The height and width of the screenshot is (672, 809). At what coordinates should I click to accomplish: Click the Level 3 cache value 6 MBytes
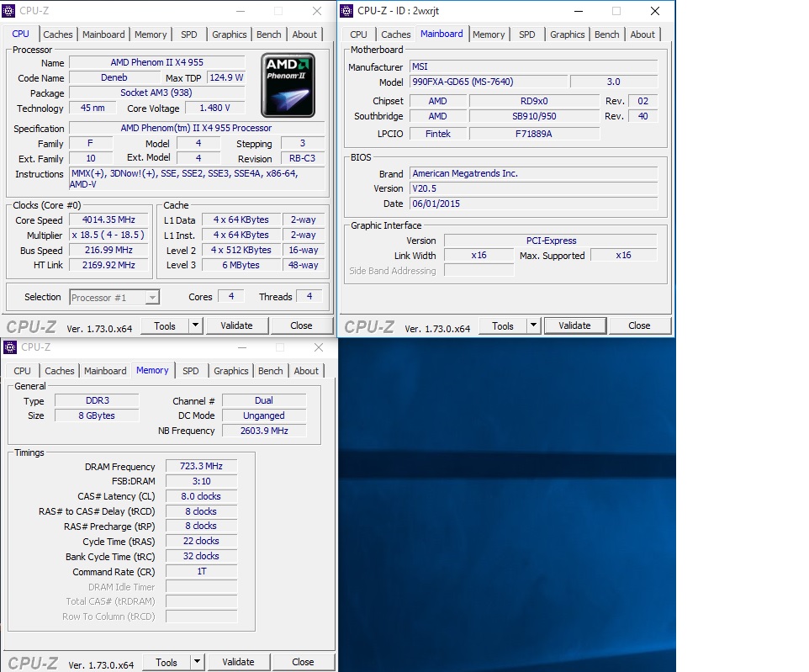pyautogui.click(x=241, y=265)
